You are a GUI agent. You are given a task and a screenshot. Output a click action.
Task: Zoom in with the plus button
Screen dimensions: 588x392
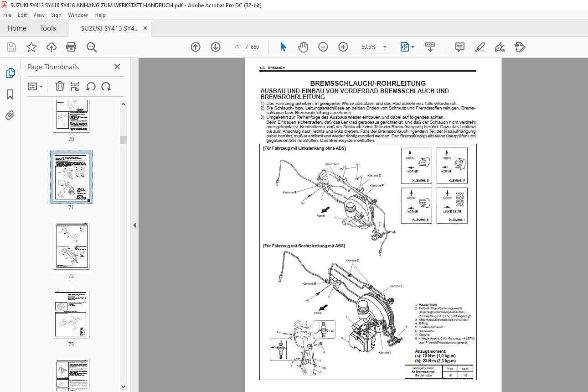coord(343,47)
